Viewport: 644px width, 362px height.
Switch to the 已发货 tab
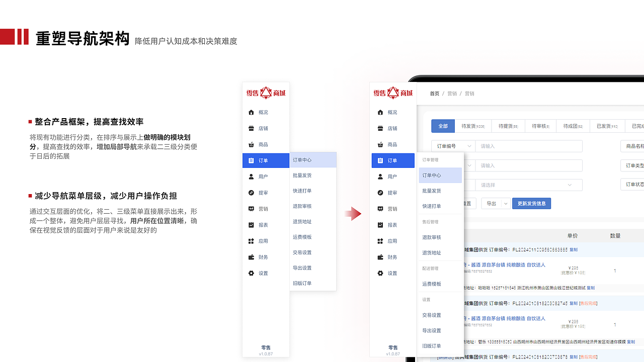tap(607, 126)
